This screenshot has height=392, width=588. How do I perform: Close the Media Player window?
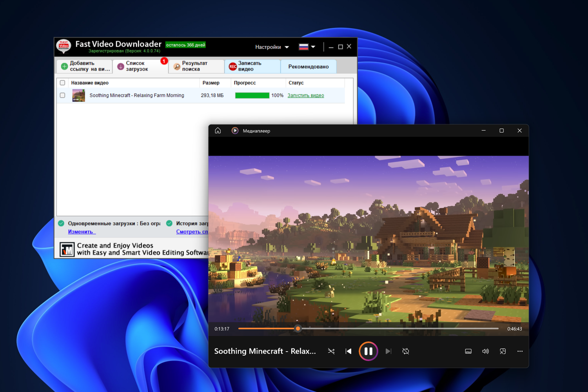tap(519, 131)
